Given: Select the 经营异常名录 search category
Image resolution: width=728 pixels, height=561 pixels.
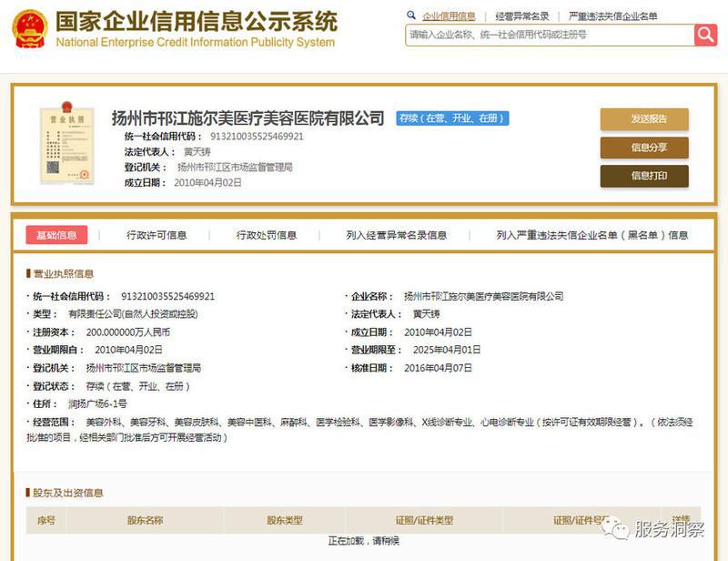Looking at the screenshot, I should point(522,16).
